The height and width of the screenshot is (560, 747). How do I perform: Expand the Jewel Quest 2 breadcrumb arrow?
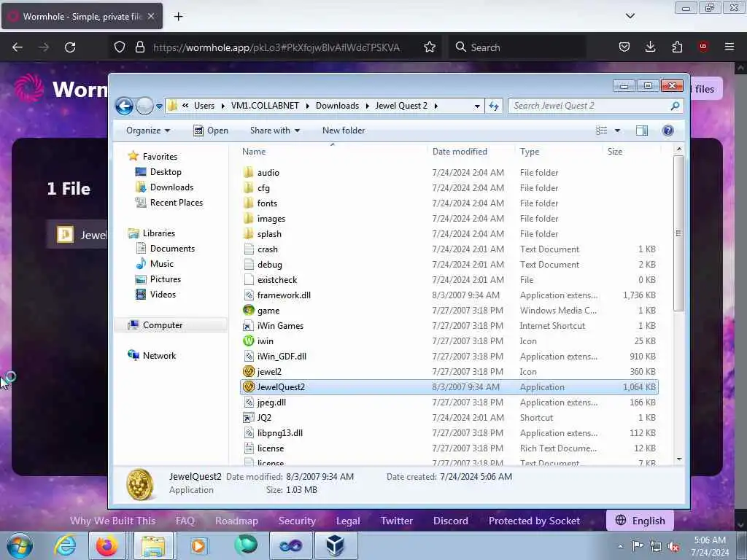(436, 106)
